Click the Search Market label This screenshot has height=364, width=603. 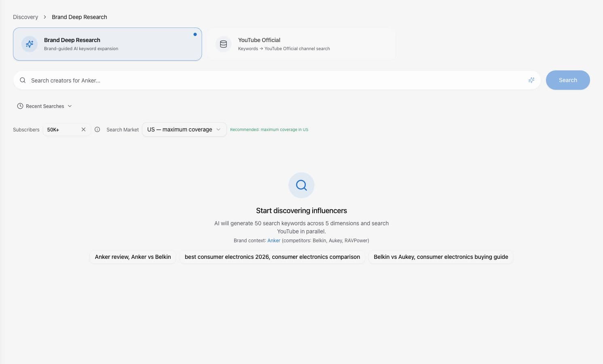[x=123, y=130]
